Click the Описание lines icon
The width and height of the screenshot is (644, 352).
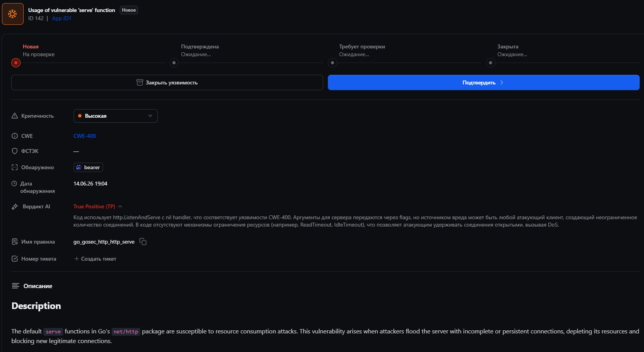15,286
